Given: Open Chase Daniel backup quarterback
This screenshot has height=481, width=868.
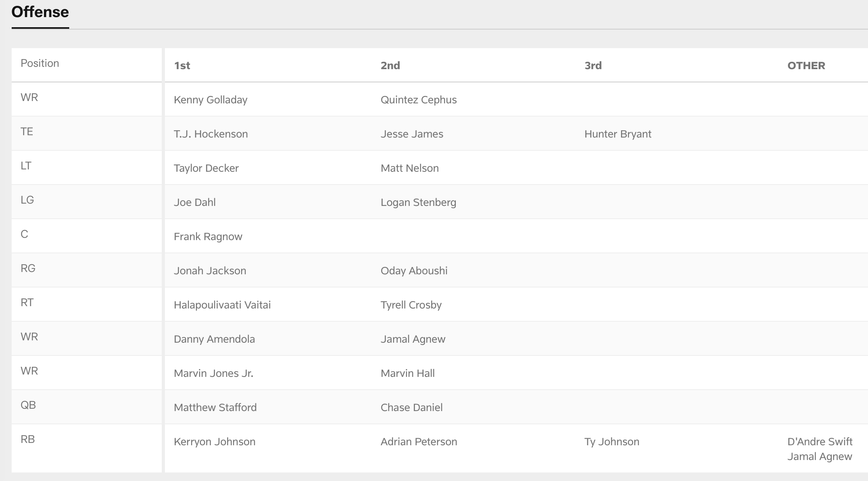Looking at the screenshot, I should [x=411, y=408].
